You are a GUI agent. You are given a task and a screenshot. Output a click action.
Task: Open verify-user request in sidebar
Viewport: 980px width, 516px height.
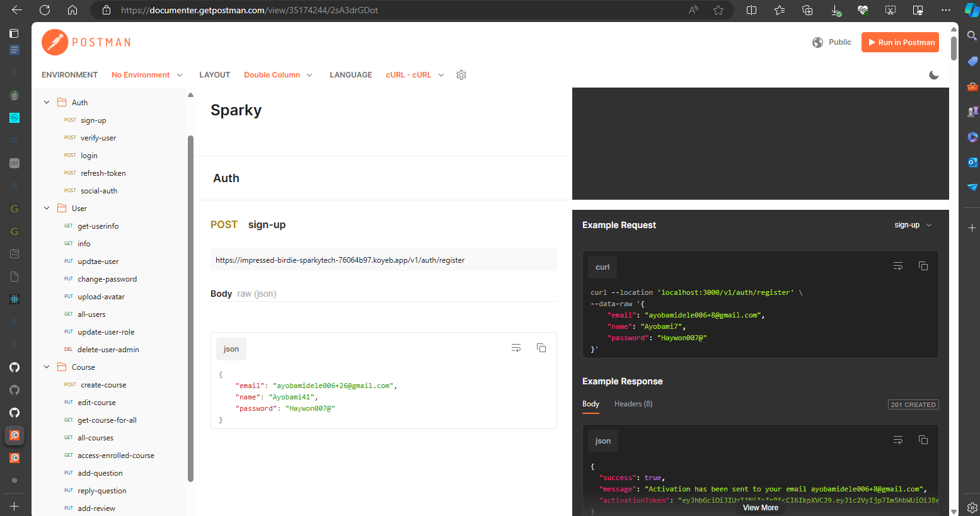(98, 138)
